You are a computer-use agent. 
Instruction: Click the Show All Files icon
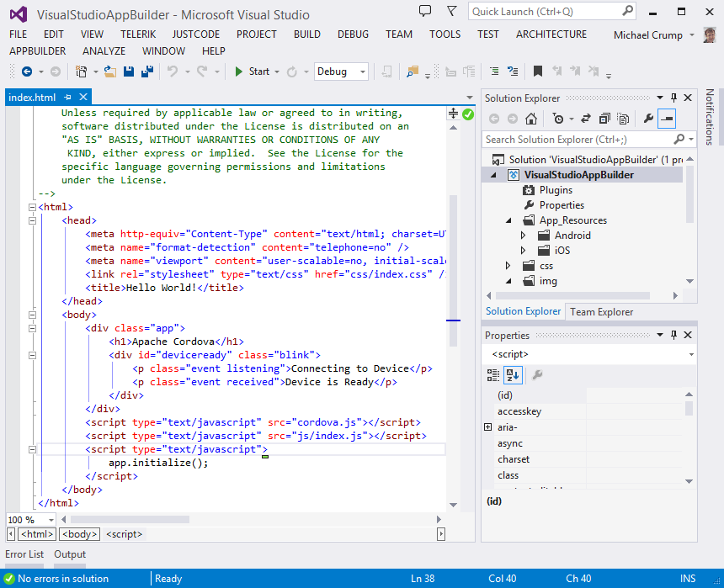point(622,119)
